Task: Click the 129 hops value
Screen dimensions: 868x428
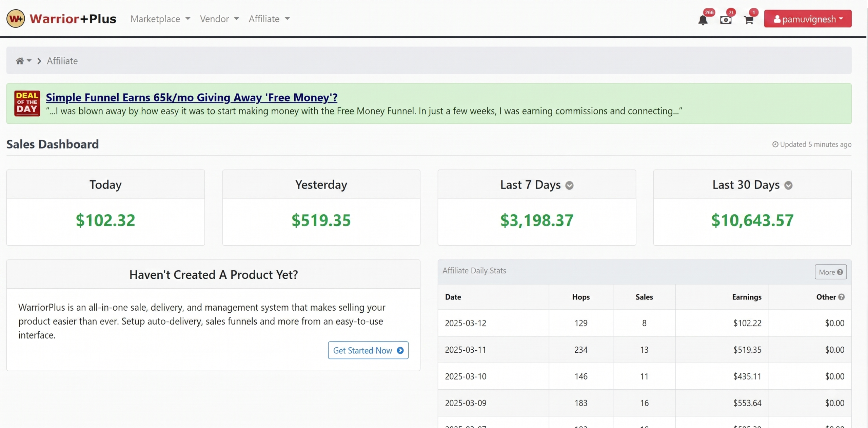Action: pos(581,323)
